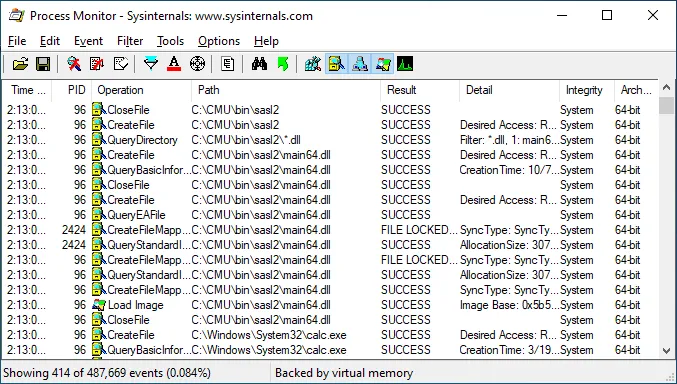Image resolution: width=677 pixels, height=384 pixels.
Task: Click 'Showing 414 of 487,669 events' status
Action: coord(107,373)
